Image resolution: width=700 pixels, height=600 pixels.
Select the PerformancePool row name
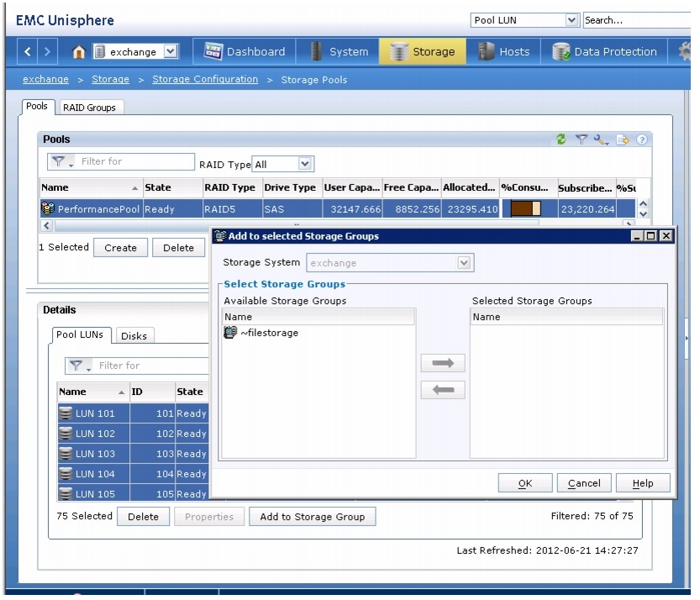click(98, 209)
